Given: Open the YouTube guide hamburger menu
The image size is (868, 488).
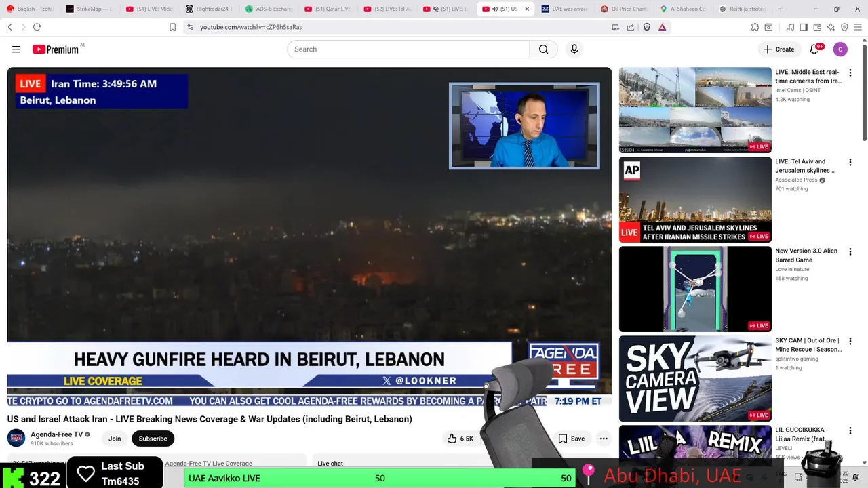Looking at the screenshot, I should point(16,49).
